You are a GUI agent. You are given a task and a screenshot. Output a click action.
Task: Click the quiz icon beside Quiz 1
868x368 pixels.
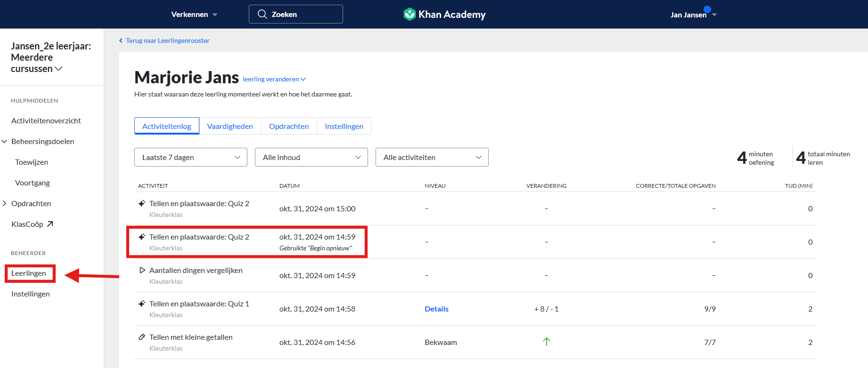[142, 304]
